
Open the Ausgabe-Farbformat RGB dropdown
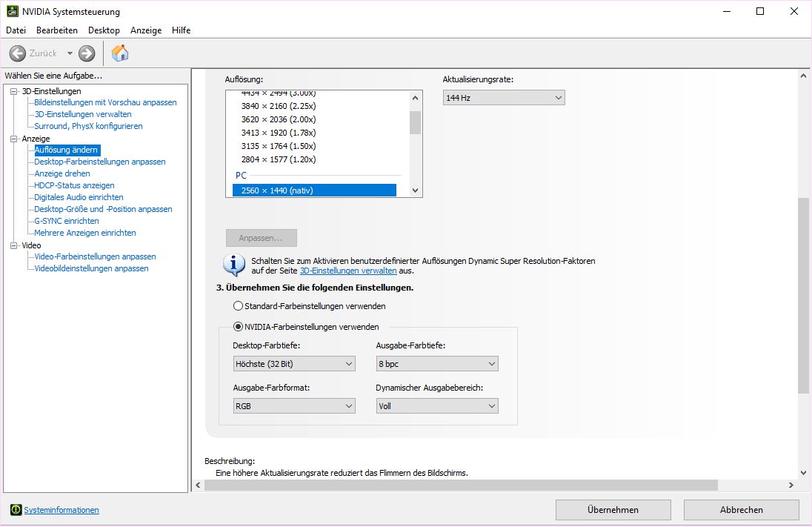coord(294,405)
